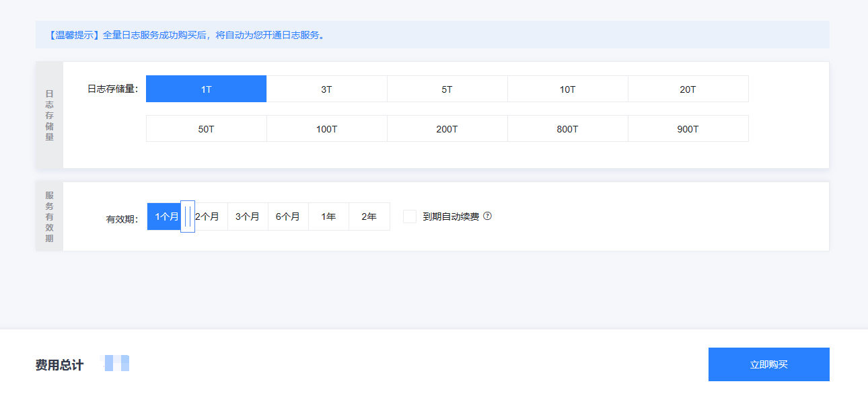Choose 3T log storage option
The image size is (868, 394).
[x=326, y=89]
